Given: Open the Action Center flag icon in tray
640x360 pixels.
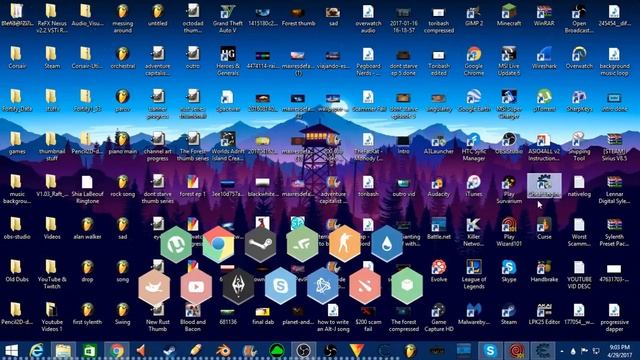Looking at the screenshot, I should pyautogui.click(x=584, y=351).
